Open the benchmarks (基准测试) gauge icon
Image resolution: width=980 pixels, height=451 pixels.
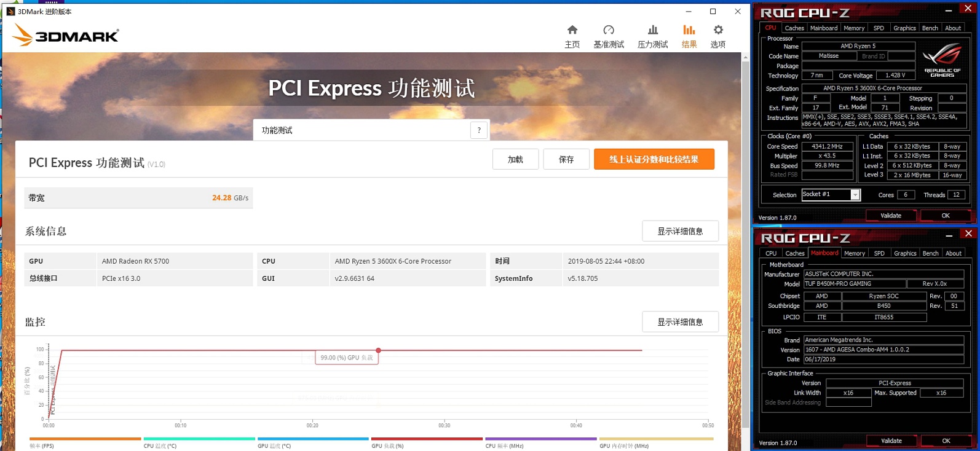click(x=609, y=36)
